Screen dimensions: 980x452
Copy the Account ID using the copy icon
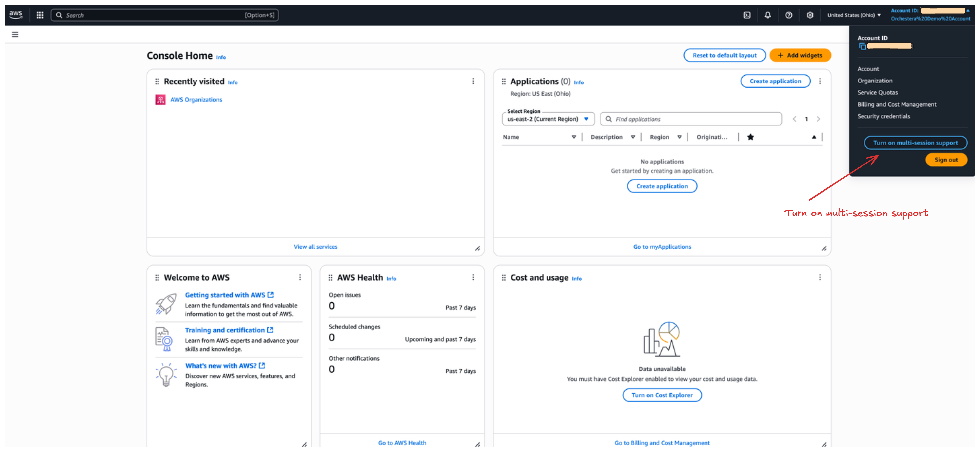[862, 46]
